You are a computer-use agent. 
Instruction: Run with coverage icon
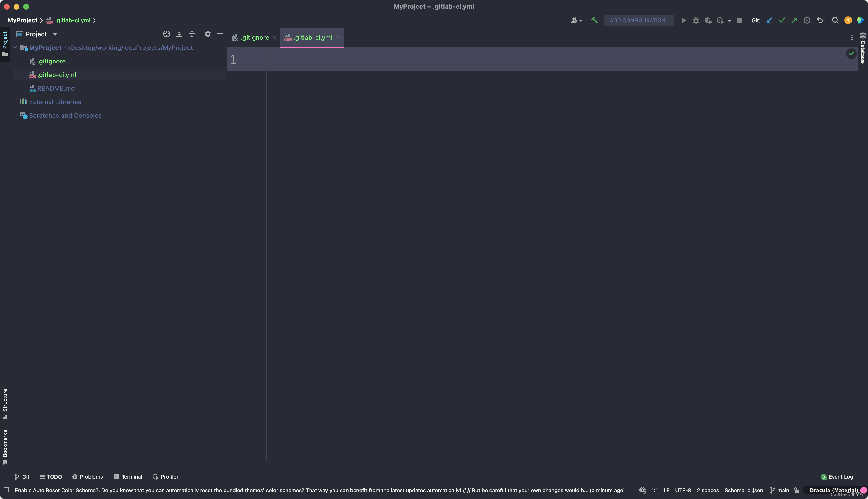pyautogui.click(x=708, y=20)
